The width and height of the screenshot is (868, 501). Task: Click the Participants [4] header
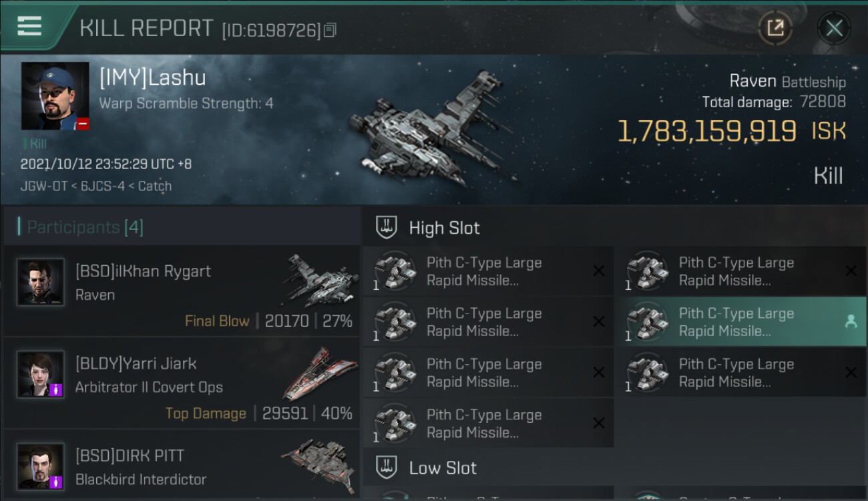tap(85, 227)
